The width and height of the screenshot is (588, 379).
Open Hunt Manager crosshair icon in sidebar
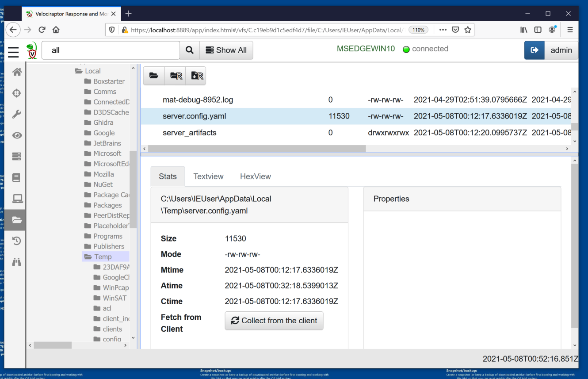17,93
